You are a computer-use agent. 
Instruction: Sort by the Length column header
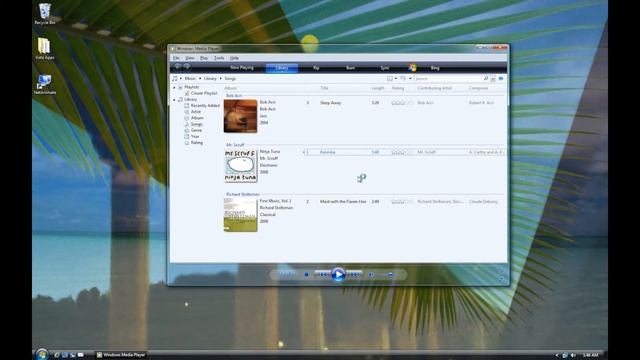tap(378, 88)
